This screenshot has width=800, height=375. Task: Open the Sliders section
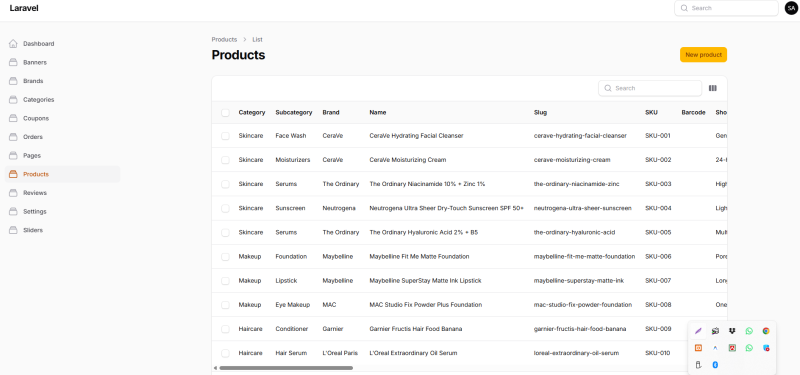62,230
